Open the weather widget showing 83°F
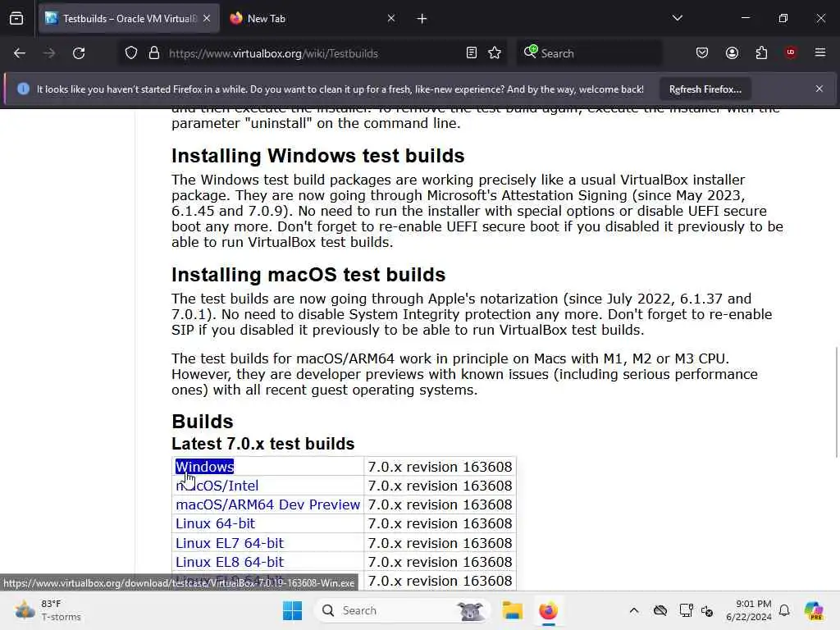The image size is (840, 630). (48, 610)
